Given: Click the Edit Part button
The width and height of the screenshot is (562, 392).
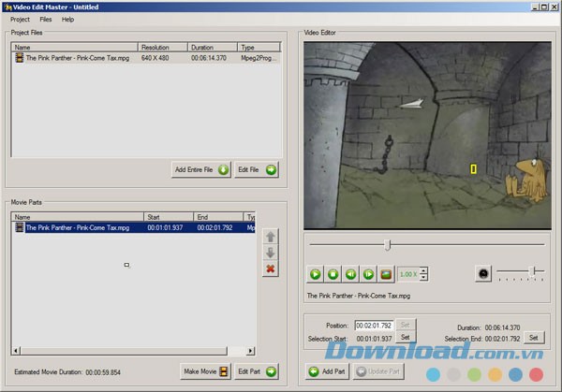Looking at the screenshot, I should tap(257, 371).
